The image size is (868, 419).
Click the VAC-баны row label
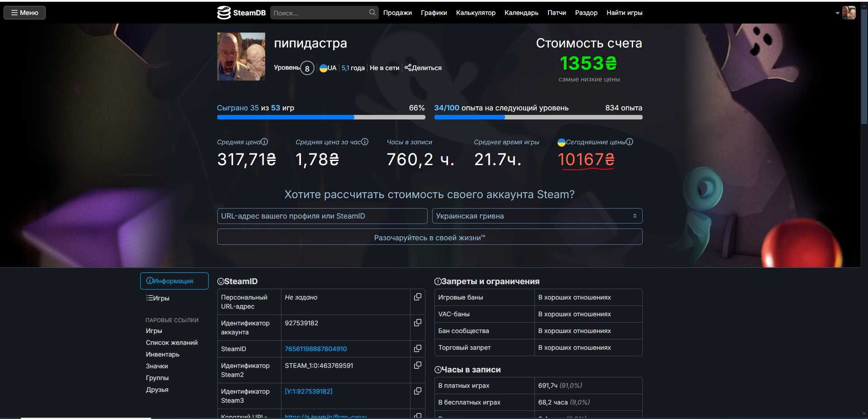click(x=454, y=314)
